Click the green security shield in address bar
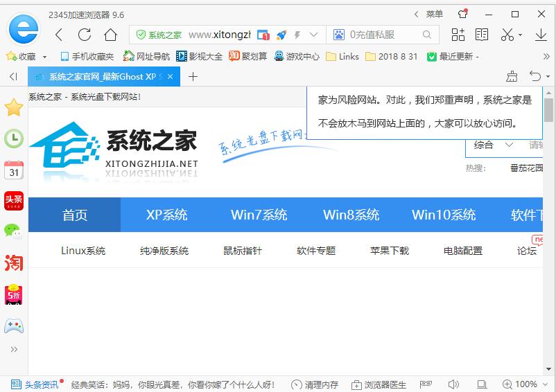556x392 pixels. pyautogui.click(x=141, y=35)
